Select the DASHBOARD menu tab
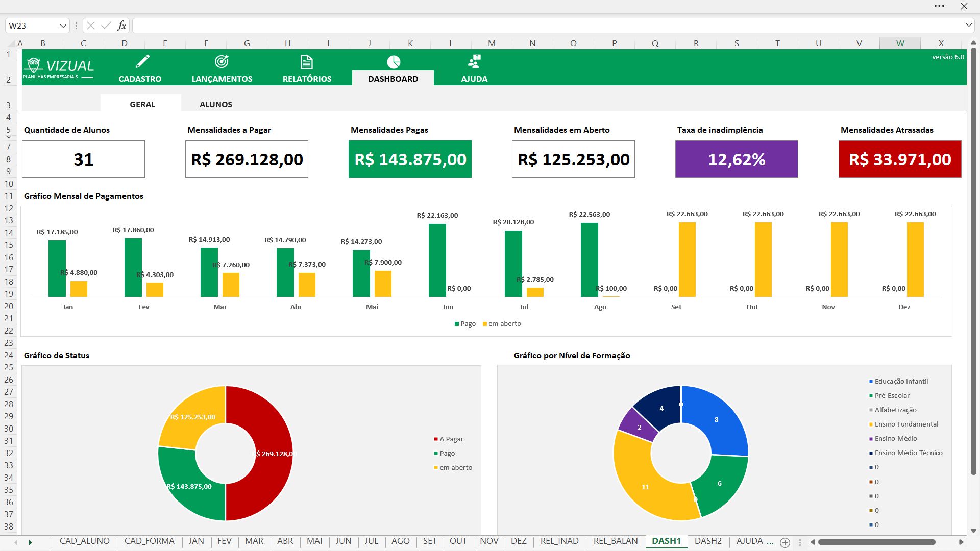 (x=393, y=79)
